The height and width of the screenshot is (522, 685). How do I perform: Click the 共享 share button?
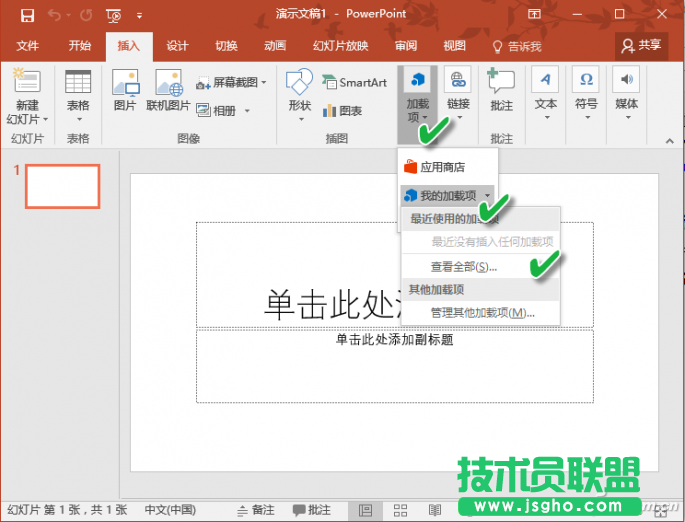tap(641, 45)
